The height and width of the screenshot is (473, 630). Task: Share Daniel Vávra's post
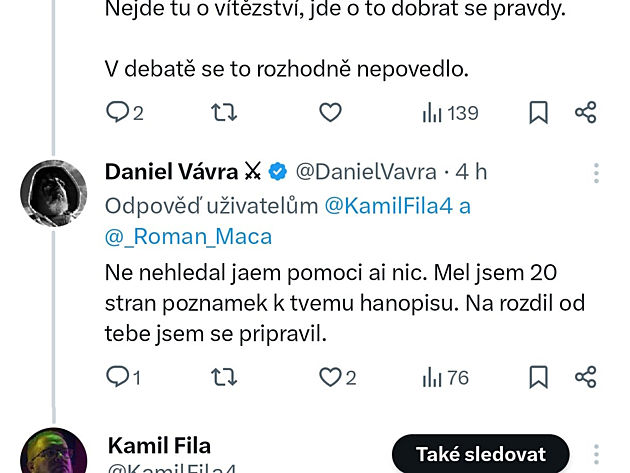(586, 376)
